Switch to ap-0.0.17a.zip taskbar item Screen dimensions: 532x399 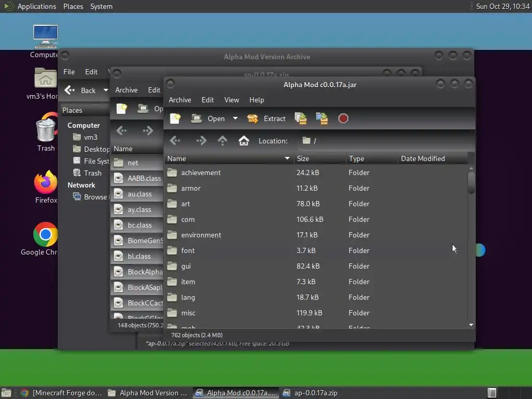coord(310,393)
